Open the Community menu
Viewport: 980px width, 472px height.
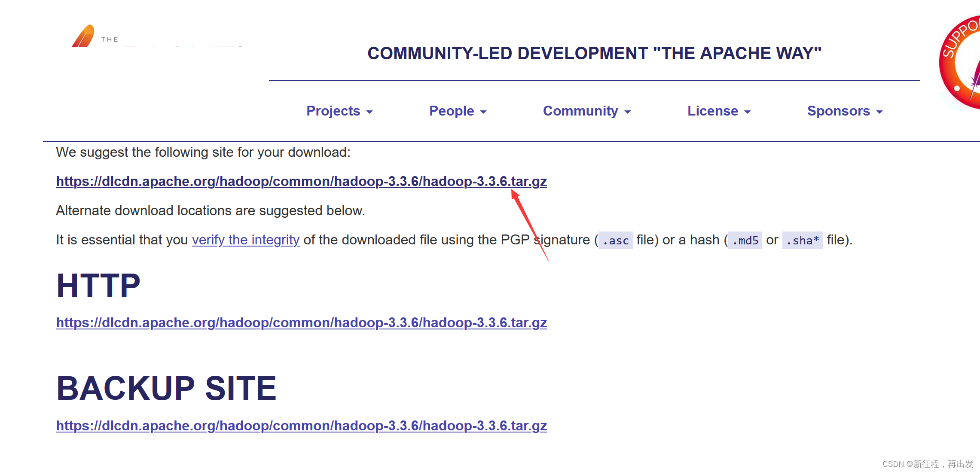(x=587, y=111)
